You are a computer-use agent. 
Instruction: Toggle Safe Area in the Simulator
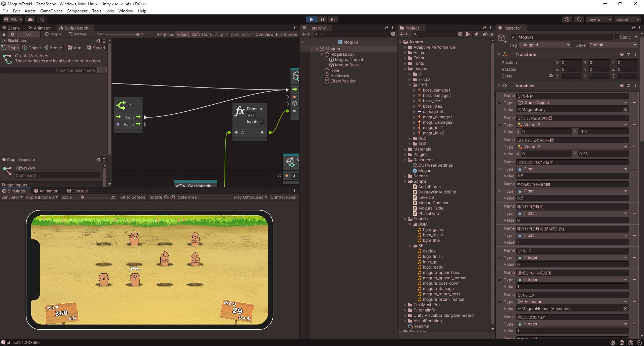187,197
